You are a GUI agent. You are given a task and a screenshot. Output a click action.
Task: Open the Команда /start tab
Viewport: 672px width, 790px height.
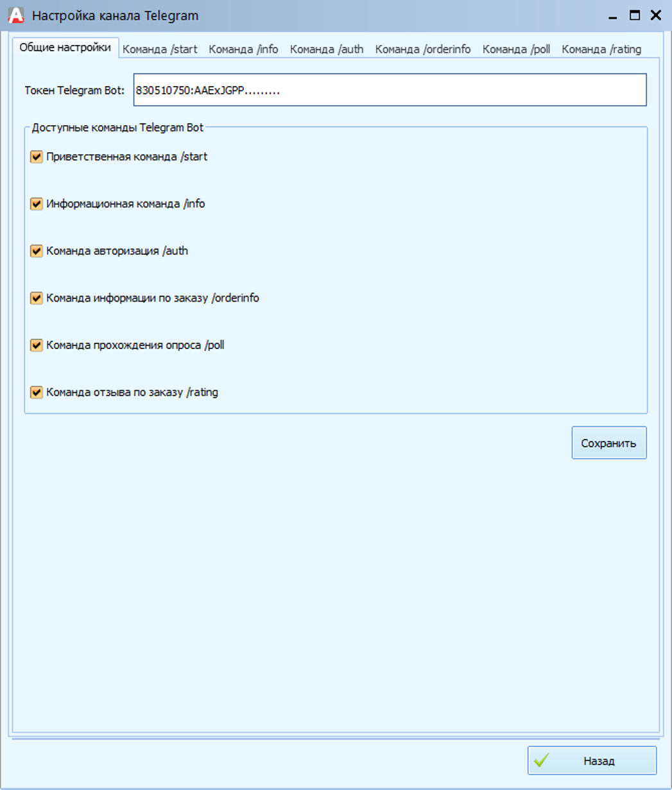(x=160, y=49)
